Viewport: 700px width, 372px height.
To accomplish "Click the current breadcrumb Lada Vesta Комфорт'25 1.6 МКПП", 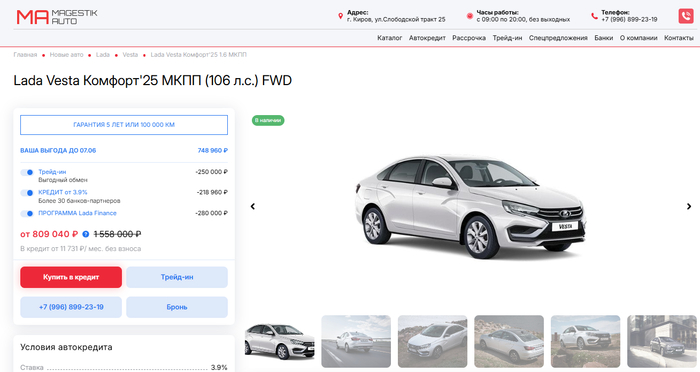I will pyautogui.click(x=198, y=54).
